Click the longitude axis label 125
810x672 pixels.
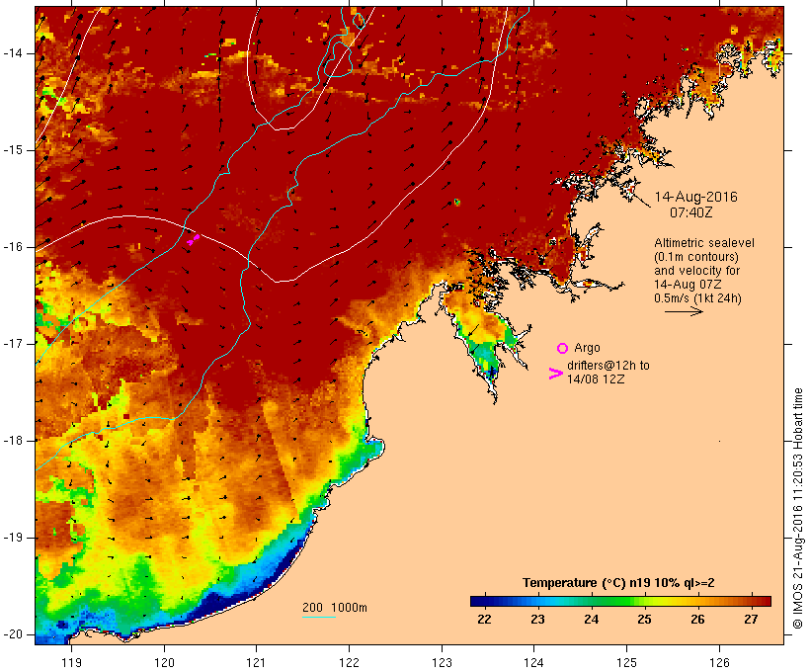tap(627, 662)
